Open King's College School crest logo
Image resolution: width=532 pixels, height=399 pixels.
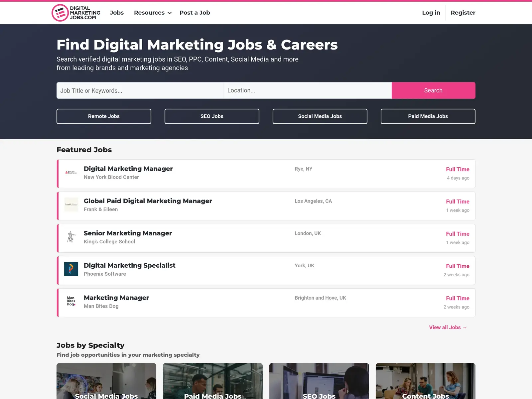pyautogui.click(x=71, y=237)
